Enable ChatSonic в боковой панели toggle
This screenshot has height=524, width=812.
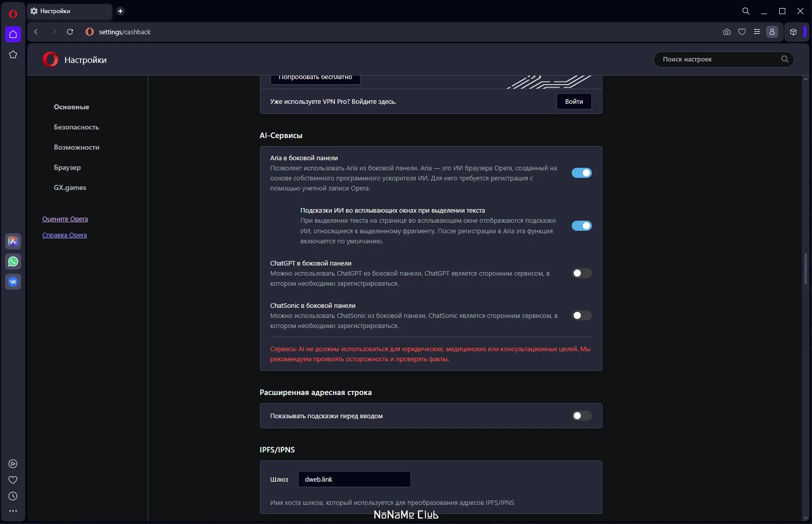581,315
